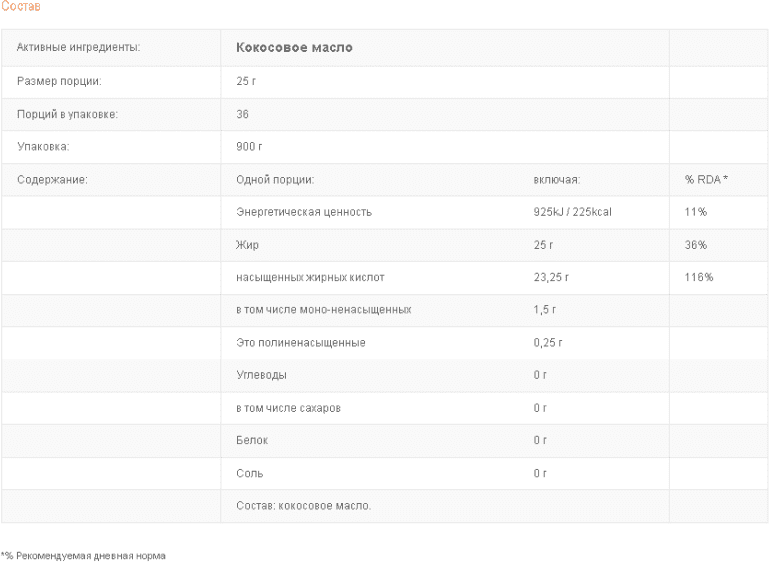
Task: Click the Одной порции column header
Action: [275, 179]
